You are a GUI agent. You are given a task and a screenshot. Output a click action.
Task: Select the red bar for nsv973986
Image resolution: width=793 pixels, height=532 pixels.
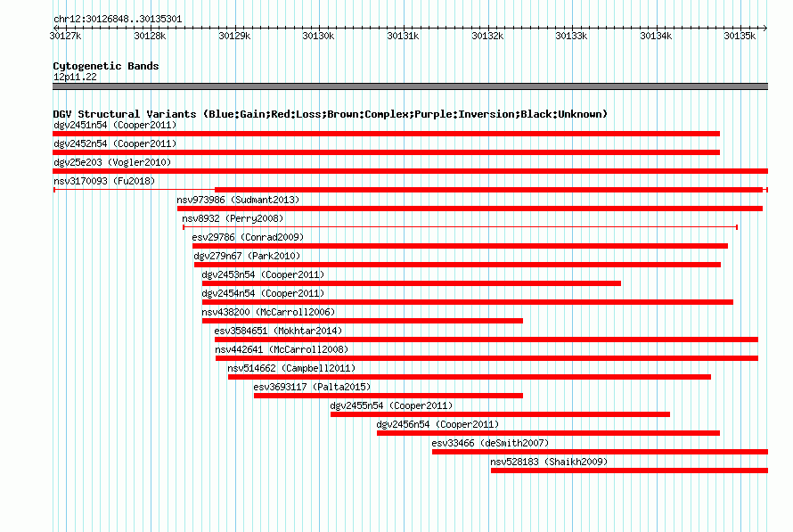pos(470,209)
